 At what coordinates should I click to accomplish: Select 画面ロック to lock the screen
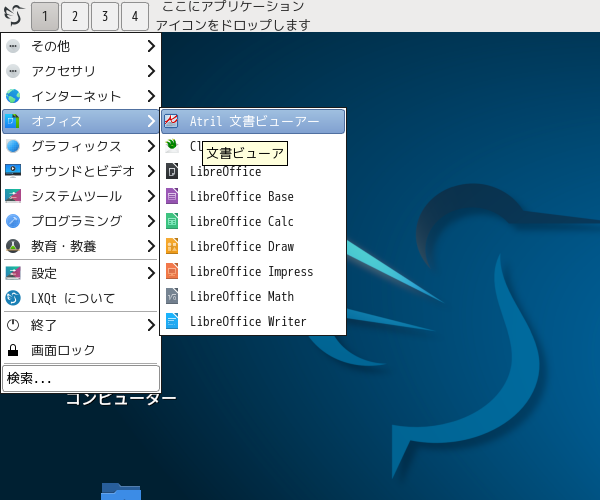click(x=80, y=350)
